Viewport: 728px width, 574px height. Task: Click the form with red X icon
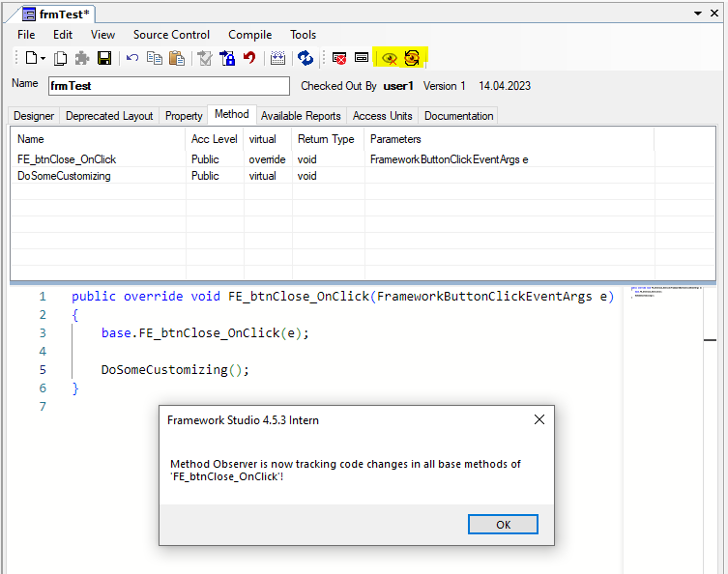pyautogui.click(x=339, y=58)
